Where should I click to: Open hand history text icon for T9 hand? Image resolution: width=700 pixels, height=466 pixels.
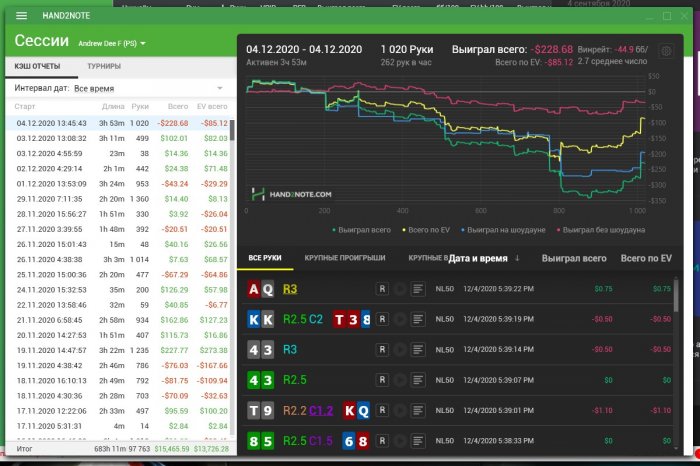pos(418,410)
